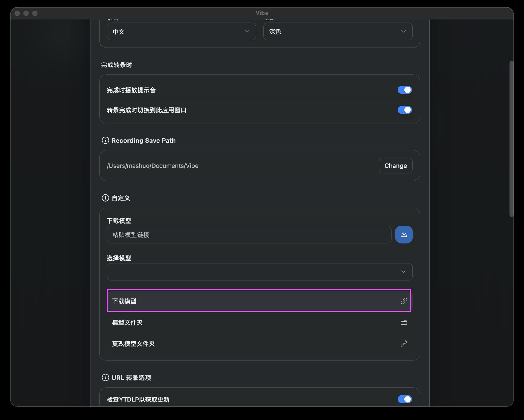
Task: Click the vertical scrollbar thumb
Action: 511,139
